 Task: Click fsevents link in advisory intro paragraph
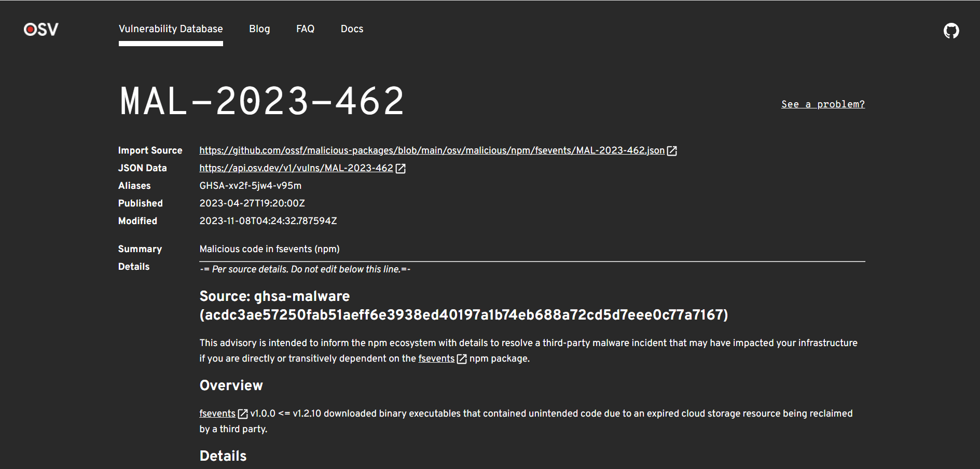[436, 358]
